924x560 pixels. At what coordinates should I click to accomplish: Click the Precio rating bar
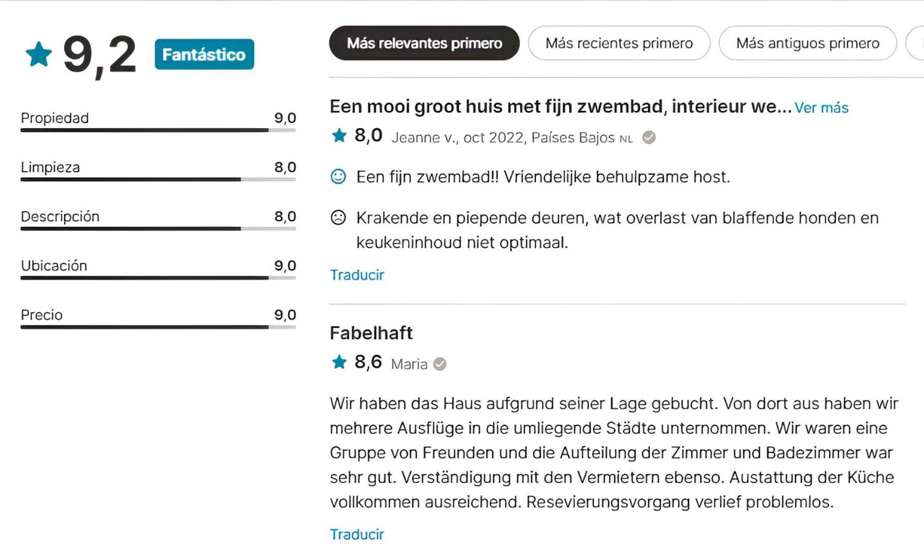click(158, 327)
